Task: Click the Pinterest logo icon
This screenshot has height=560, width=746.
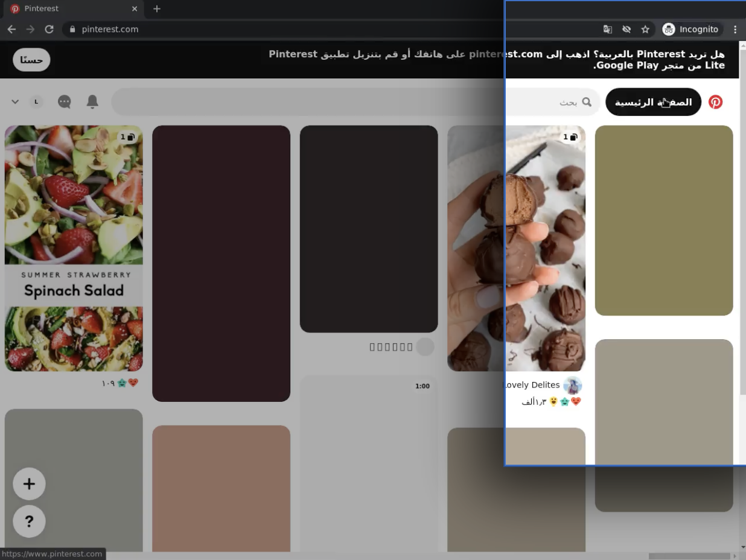Action: click(715, 102)
